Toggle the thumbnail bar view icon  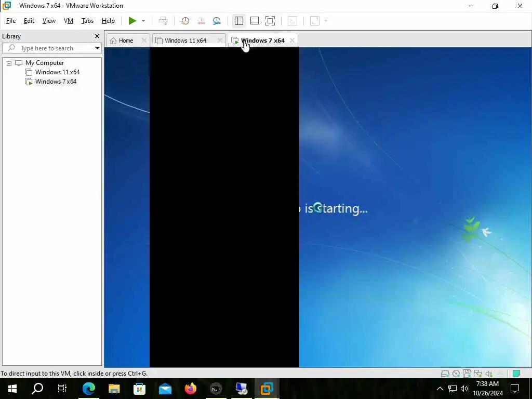(255, 21)
